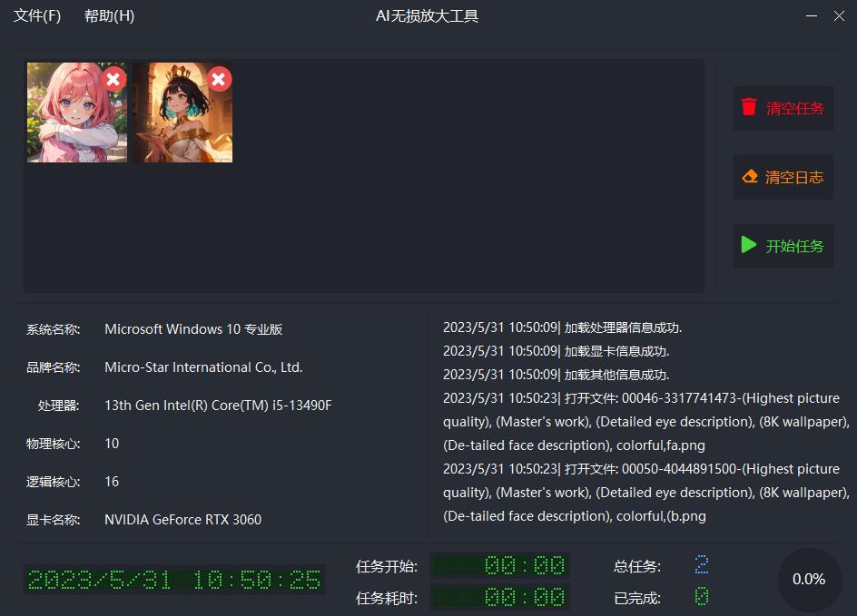Click the NVIDIA GeForce RTX 3060 text
Viewport: 857px width, 616px height.
[183, 519]
